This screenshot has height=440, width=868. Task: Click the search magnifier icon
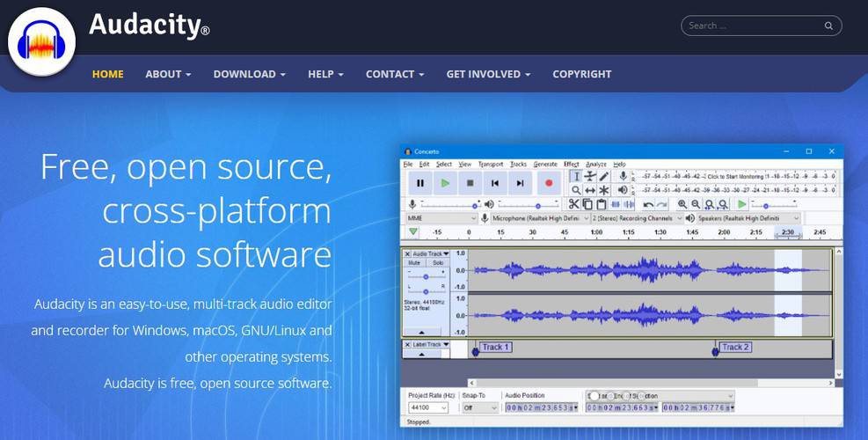pos(828,26)
